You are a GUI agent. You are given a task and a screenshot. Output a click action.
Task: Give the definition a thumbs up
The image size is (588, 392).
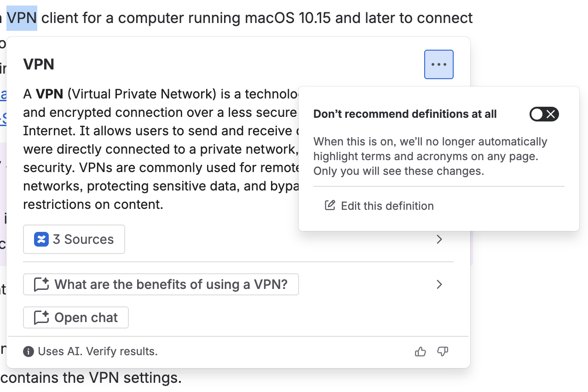coord(420,351)
